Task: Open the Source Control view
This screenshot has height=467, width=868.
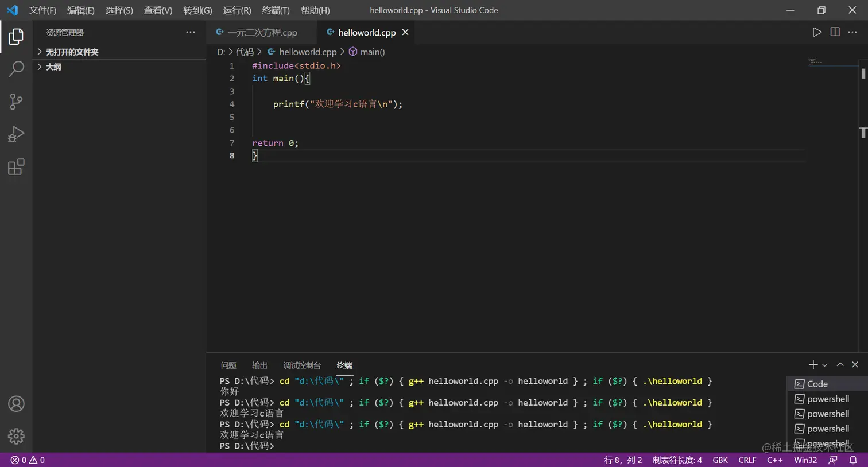Action: tap(15, 101)
